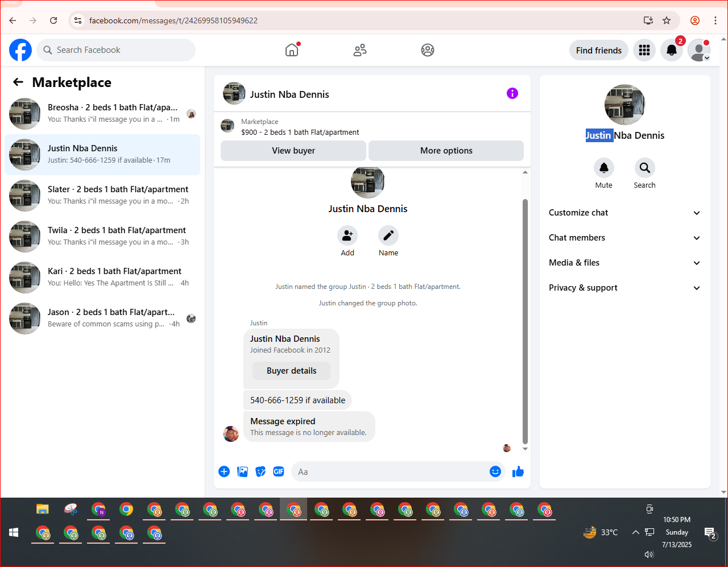Show hidden system tray icons chevron
728x567 pixels.
635,532
